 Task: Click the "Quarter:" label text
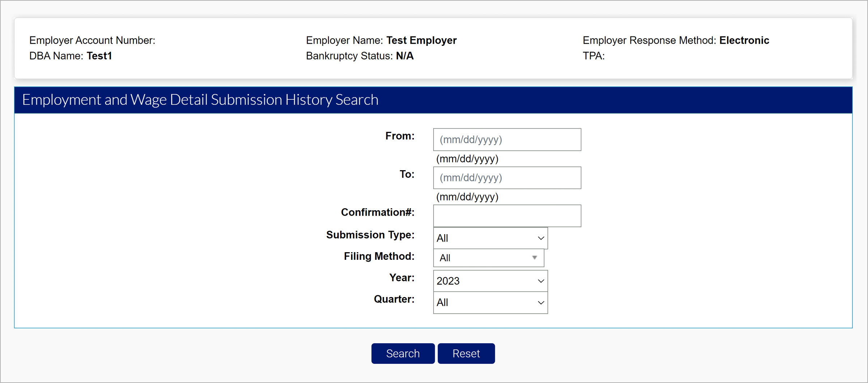pyautogui.click(x=394, y=300)
